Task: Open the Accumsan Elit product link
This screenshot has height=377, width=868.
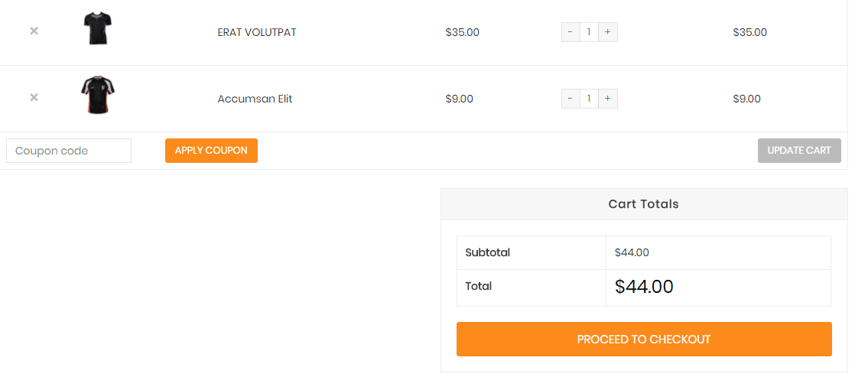Action: 255,99
